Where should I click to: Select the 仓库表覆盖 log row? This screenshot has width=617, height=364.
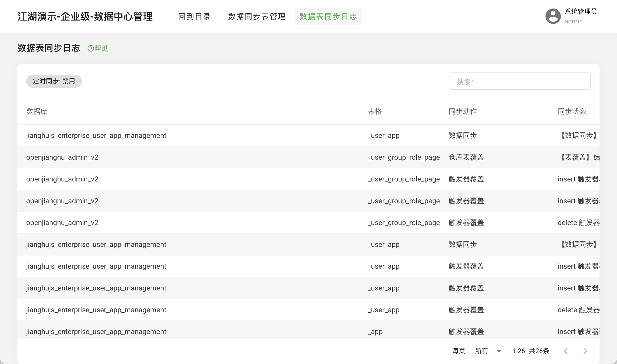[x=466, y=157]
